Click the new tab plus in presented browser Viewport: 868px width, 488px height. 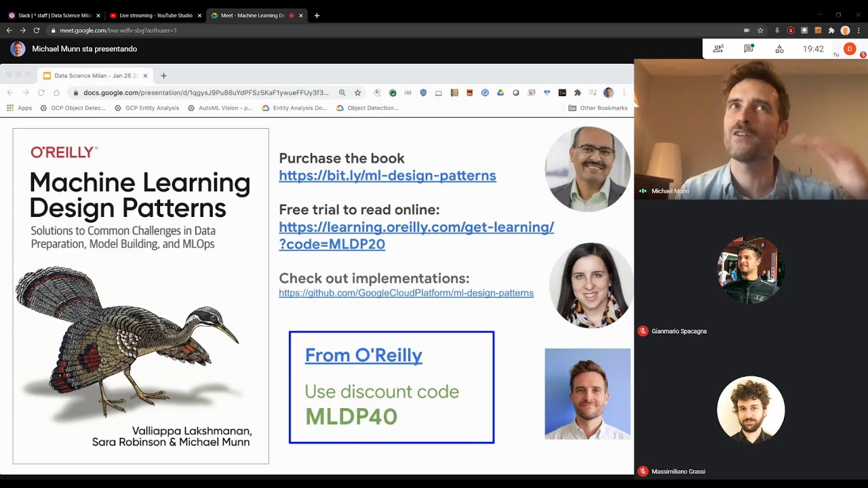click(x=163, y=76)
